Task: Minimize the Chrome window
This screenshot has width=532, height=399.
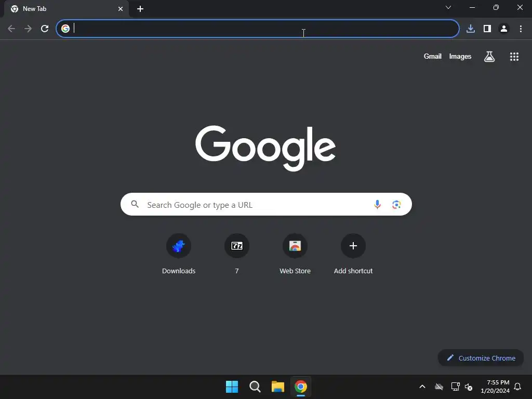Action: point(472,7)
